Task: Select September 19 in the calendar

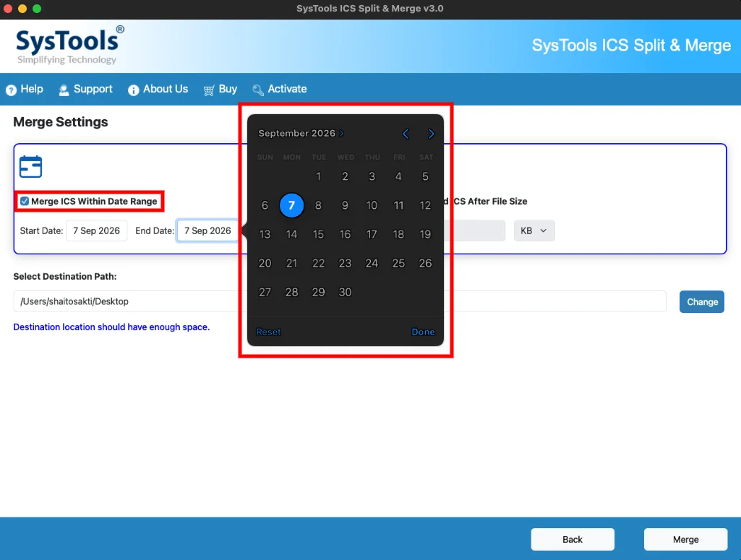Action: click(425, 234)
